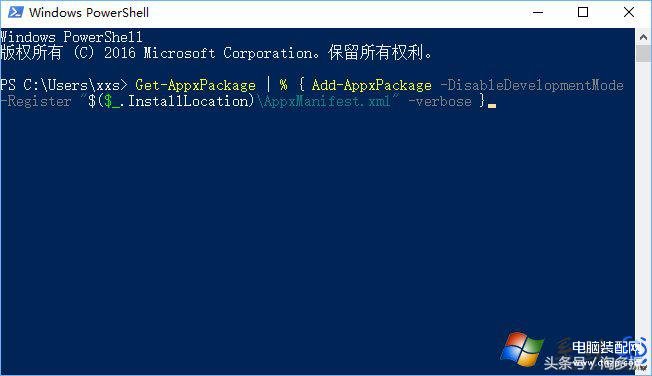Click the -Register parameter text

click(36, 101)
